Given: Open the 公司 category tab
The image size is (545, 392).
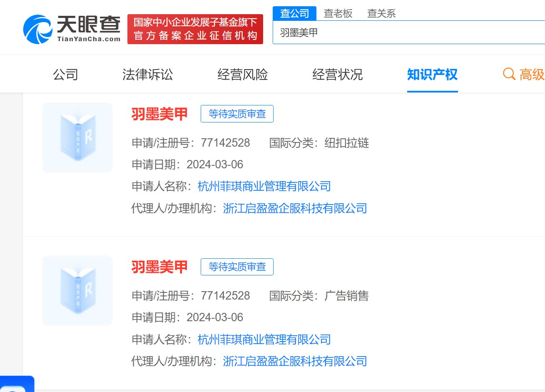Looking at the screenshot, I should point(65,75).
